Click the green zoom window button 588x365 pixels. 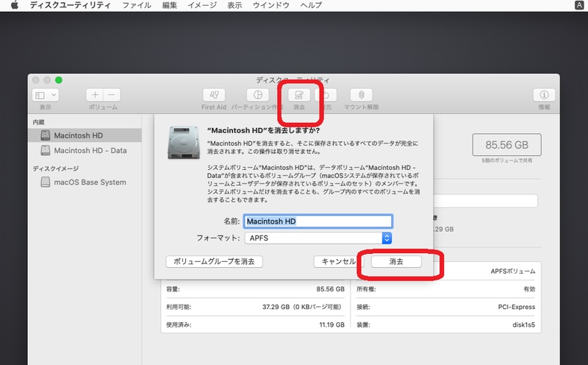[59, 80]
